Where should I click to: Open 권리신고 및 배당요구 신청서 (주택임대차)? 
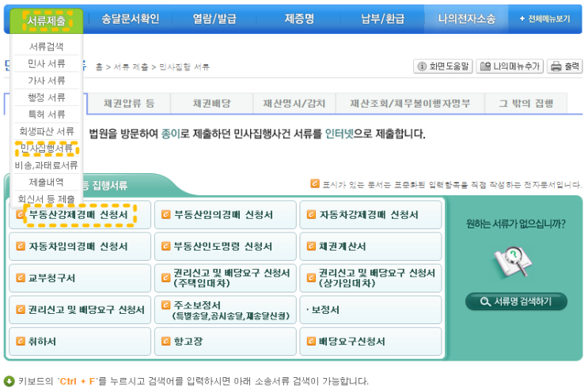[x=225, y=278]
